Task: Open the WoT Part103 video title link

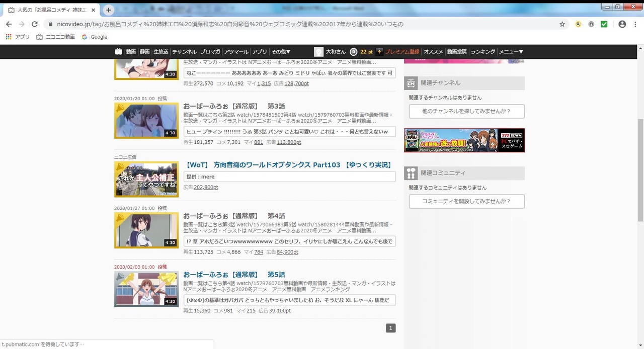Action: pos(288,165)
